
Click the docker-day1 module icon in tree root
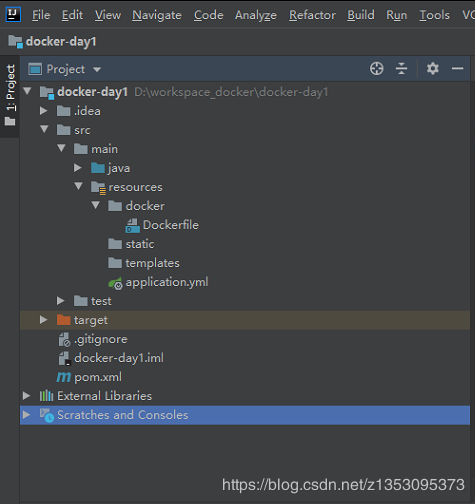coord(47,92)
